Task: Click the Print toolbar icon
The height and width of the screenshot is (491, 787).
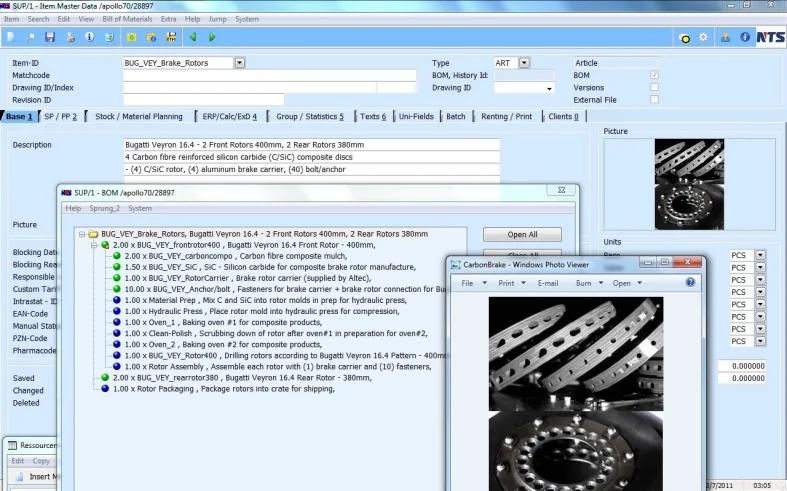Action: (x=70, y=37)
